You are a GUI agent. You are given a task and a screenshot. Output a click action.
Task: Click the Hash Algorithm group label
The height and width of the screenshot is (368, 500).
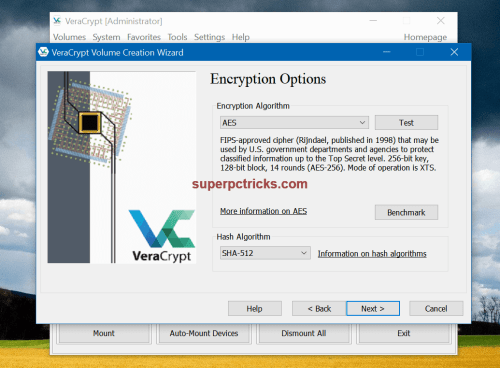[243, 237]
